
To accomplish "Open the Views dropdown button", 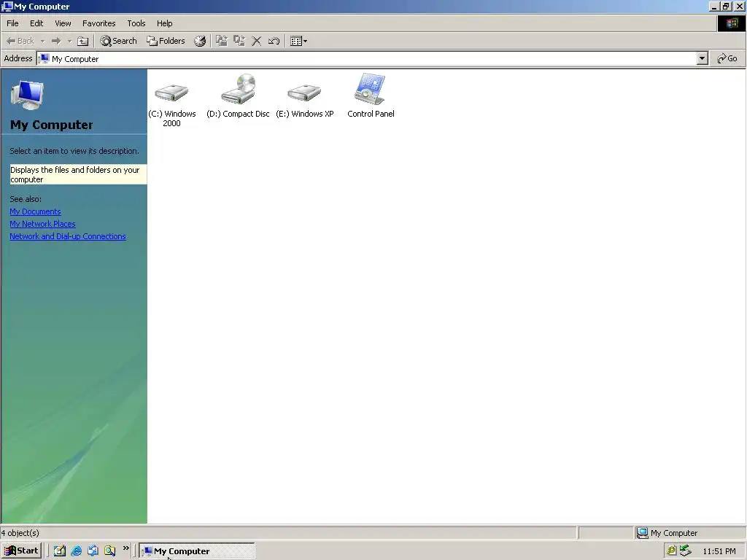I will pos(298,41).
